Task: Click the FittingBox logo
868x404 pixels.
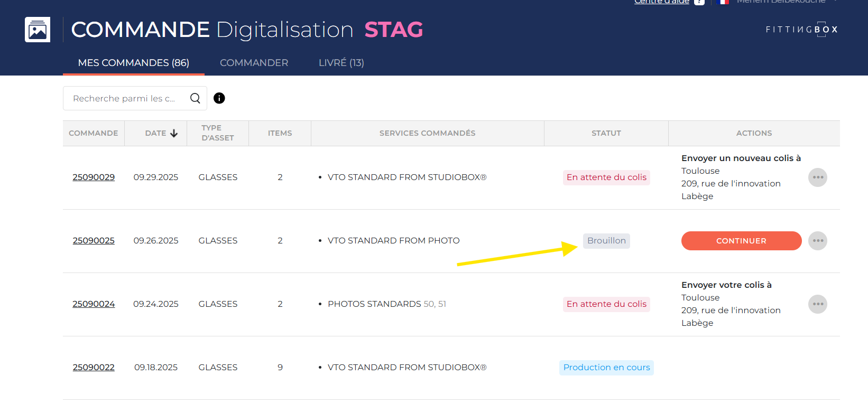Action: point(801,30)
